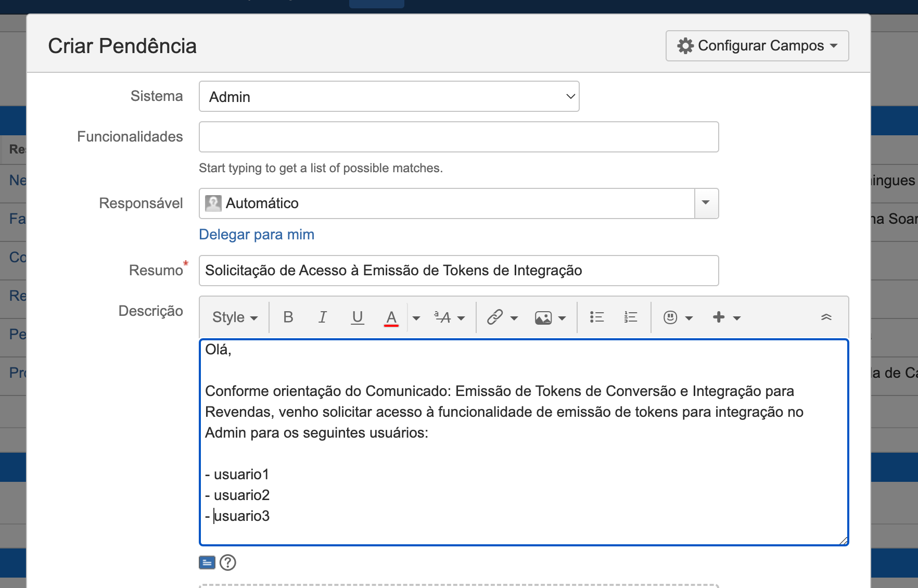
Task: Open formatting help question mark icon
Action: pos(228,563)
